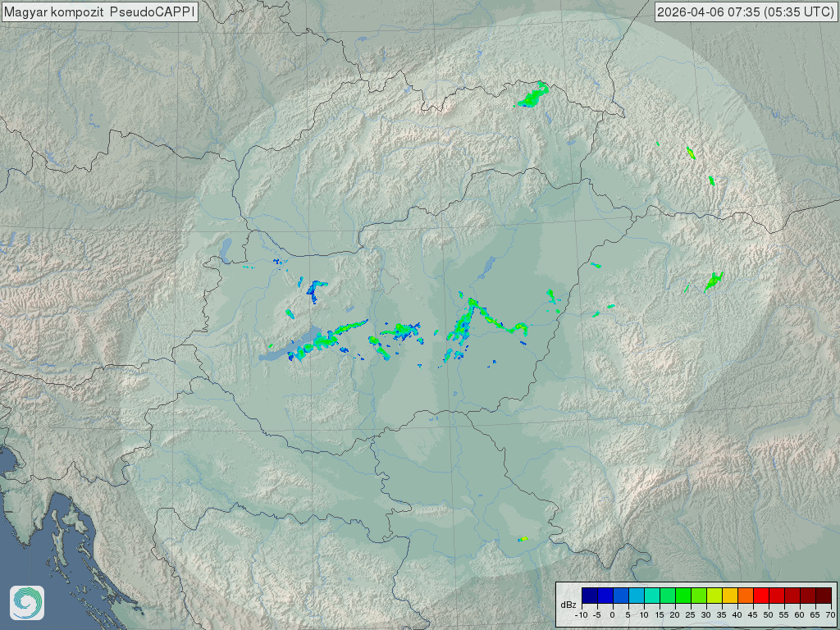This screenshot has width=840, height=630.
Task: Pick the yellow-green 30 to 35 dBz swatch
Action: (x=714, y=595)
